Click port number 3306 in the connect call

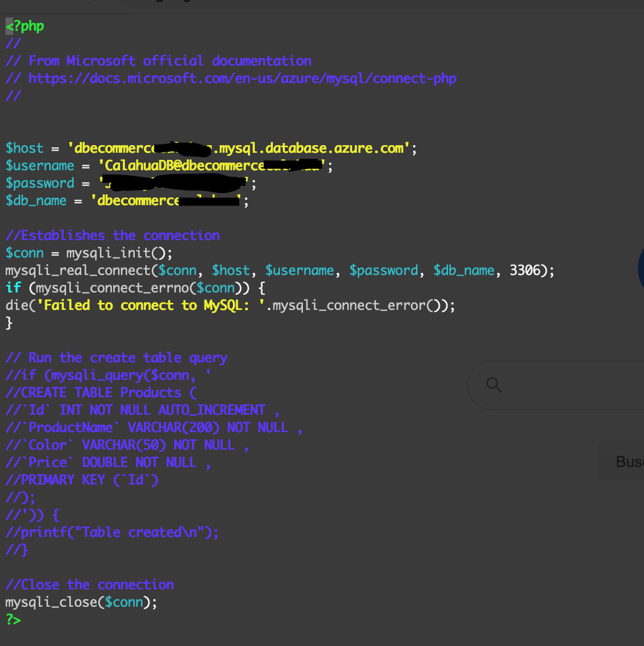pos(525,270)
